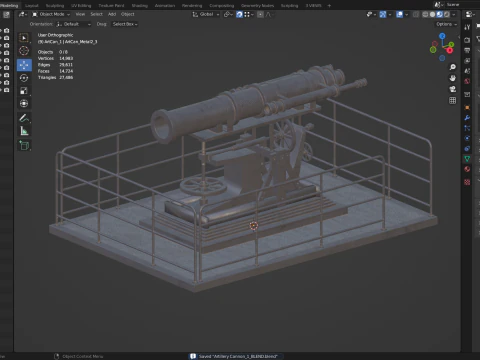
Task: Select the Scale tool
Action: pos(24,91)
